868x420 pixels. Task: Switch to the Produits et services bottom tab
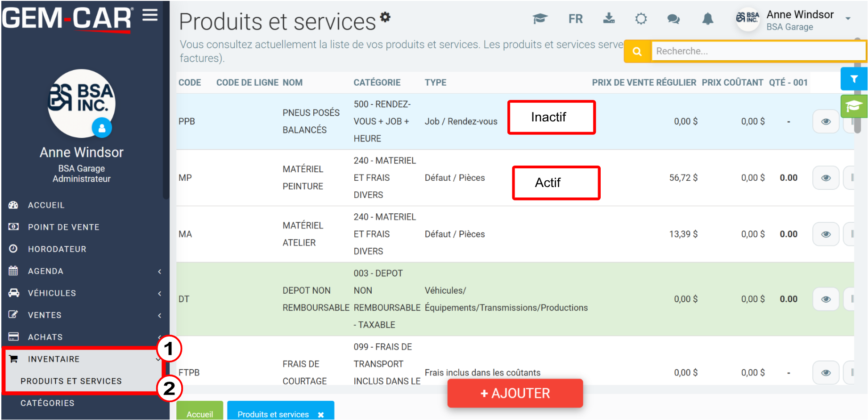point(273,414)
